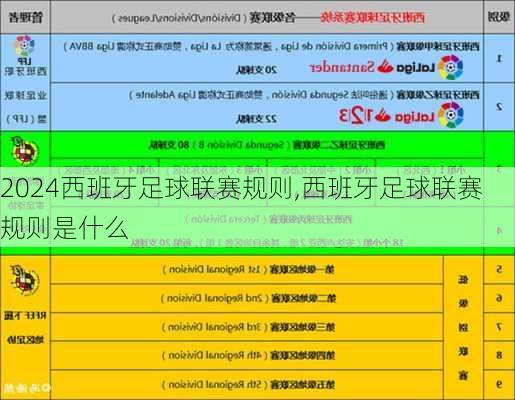Click the '地区足协' label under RFEF
Screen dimensions: 515x400
(x=25, y=340)
